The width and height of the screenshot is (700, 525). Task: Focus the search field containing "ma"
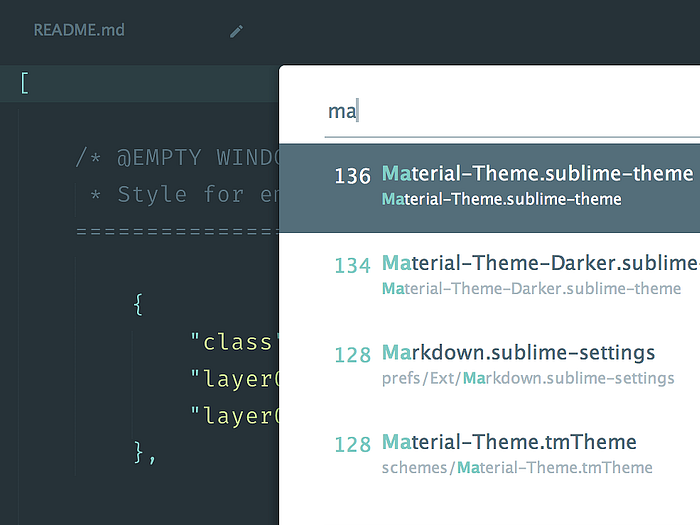click(512, 111)
